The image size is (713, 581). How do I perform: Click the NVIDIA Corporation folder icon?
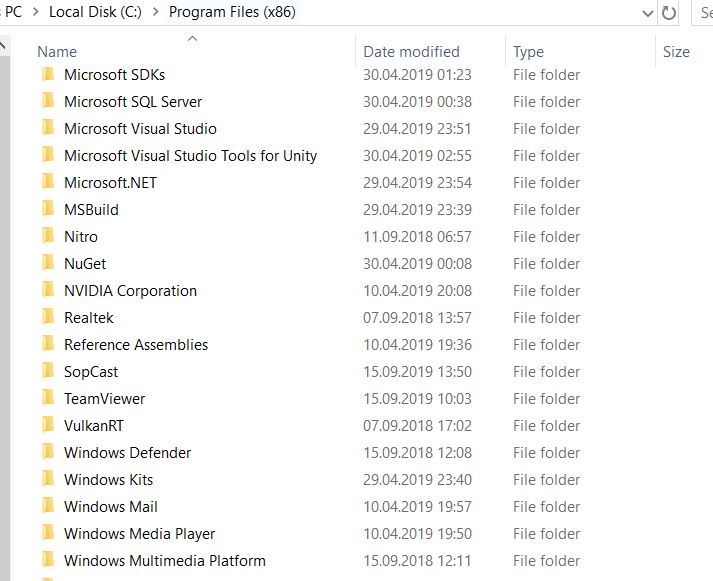click(x=48, y=290)
